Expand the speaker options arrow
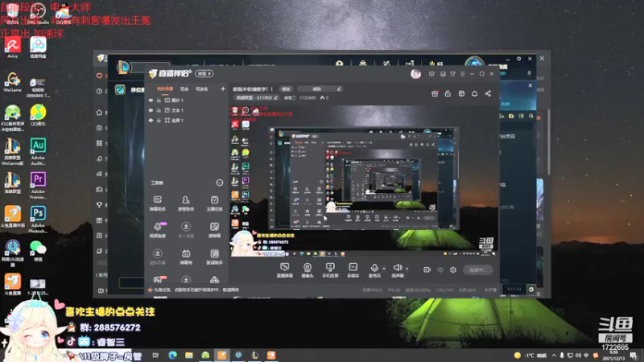This screenshot has width=644, height=362. [407, 269]
